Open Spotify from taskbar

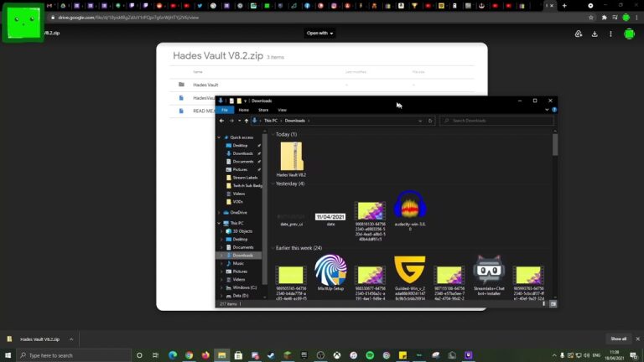[370, 355]
